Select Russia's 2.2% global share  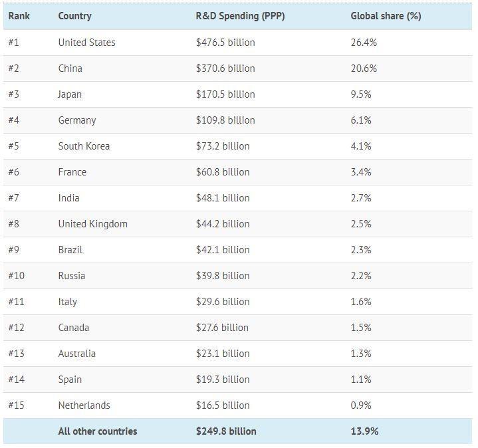pyautogui.click(x=361, y=276)
